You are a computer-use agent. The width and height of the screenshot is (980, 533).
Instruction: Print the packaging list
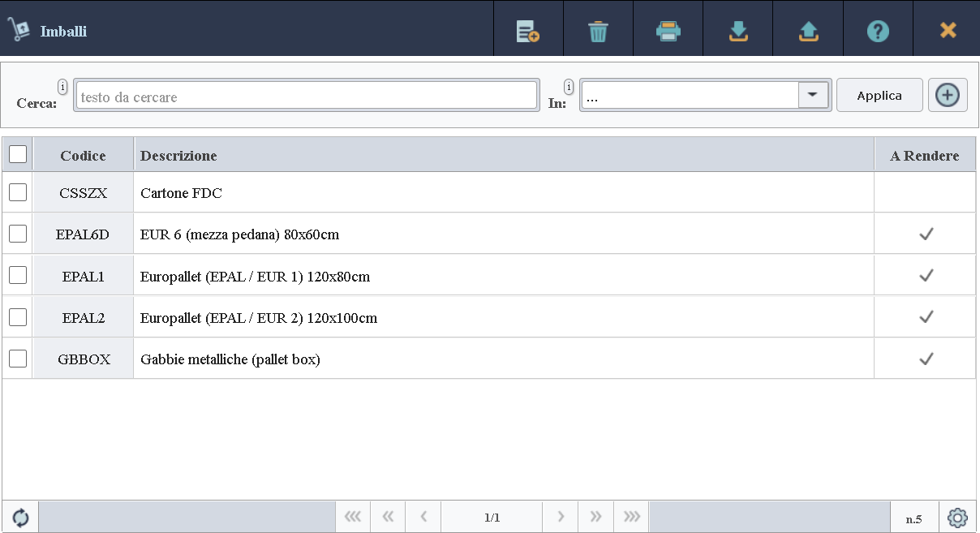pyautogui.click(x=668, y=32)
